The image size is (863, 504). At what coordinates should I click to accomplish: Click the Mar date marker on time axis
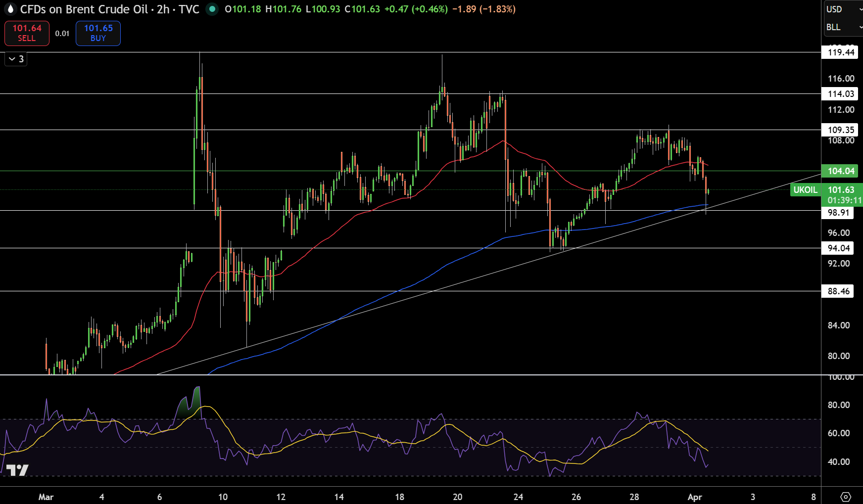click(46, 497)
